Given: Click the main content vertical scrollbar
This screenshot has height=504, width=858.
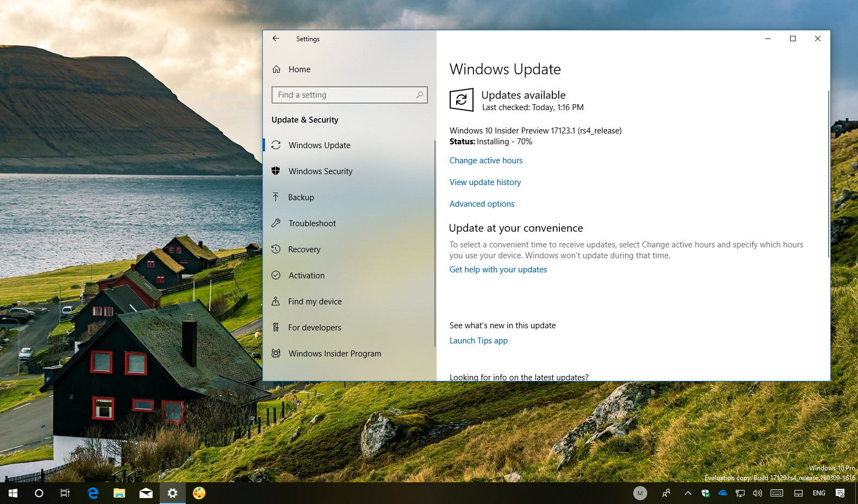Looking at the screenshot, I should pos(828,174).
